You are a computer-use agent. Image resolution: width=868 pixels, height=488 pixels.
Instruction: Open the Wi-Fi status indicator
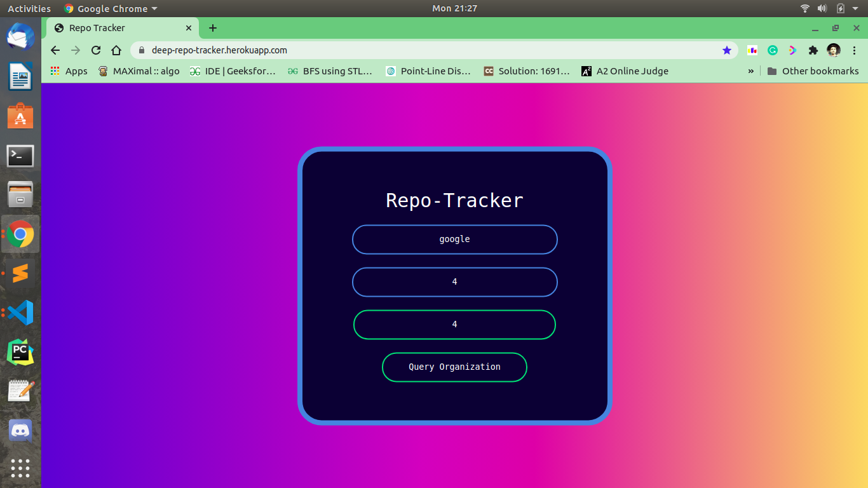805,8
